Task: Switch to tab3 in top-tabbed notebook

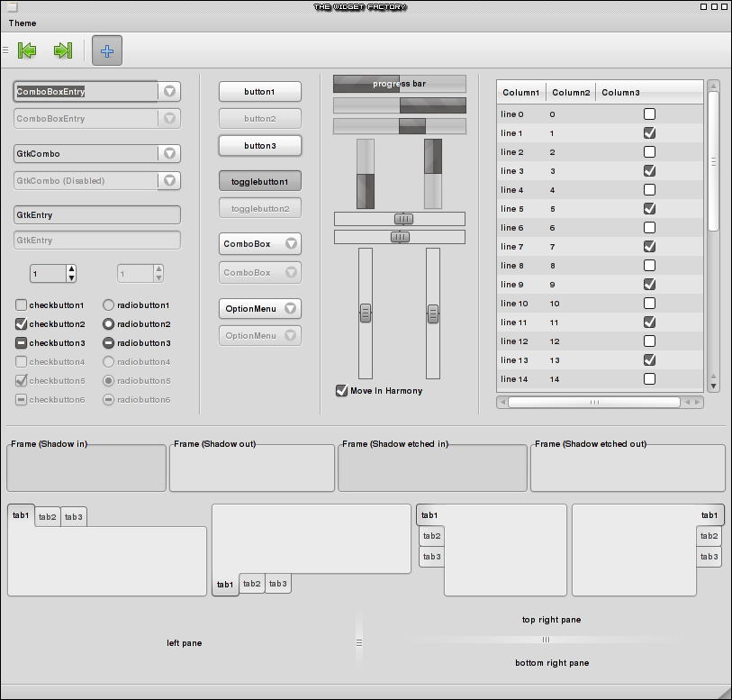Action: pyautogui.click(x=74, y=517)
